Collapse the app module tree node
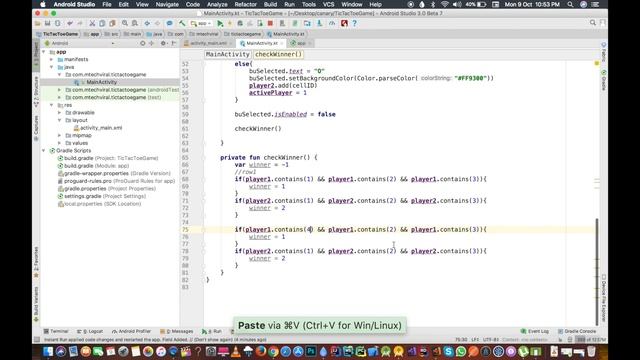 [x=44, y=52]
